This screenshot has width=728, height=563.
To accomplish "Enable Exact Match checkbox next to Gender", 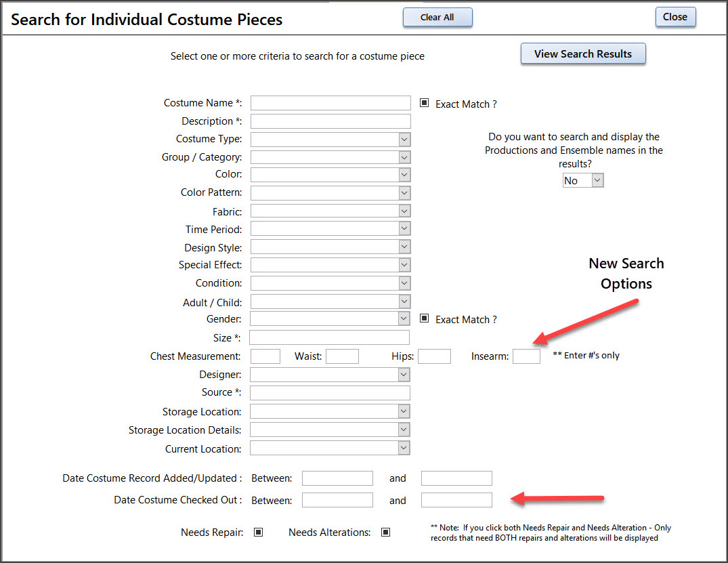I will point(425,318).
